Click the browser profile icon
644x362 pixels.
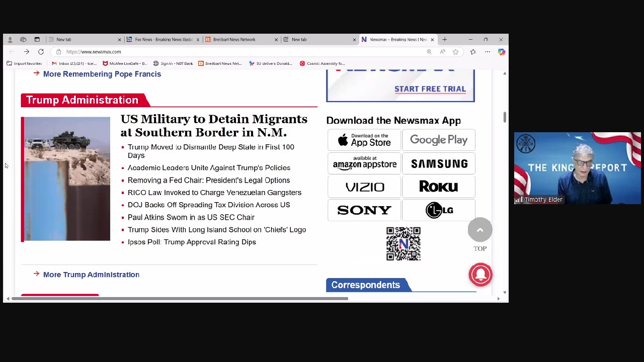pyautogui.click(x=10, y=39)
